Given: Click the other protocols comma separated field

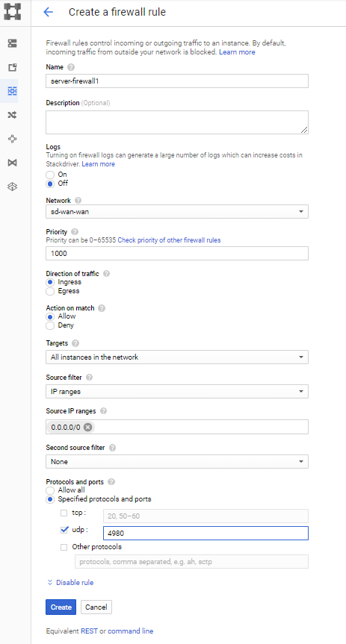Looking at the screenshot, I should click(x=192, y=561).
